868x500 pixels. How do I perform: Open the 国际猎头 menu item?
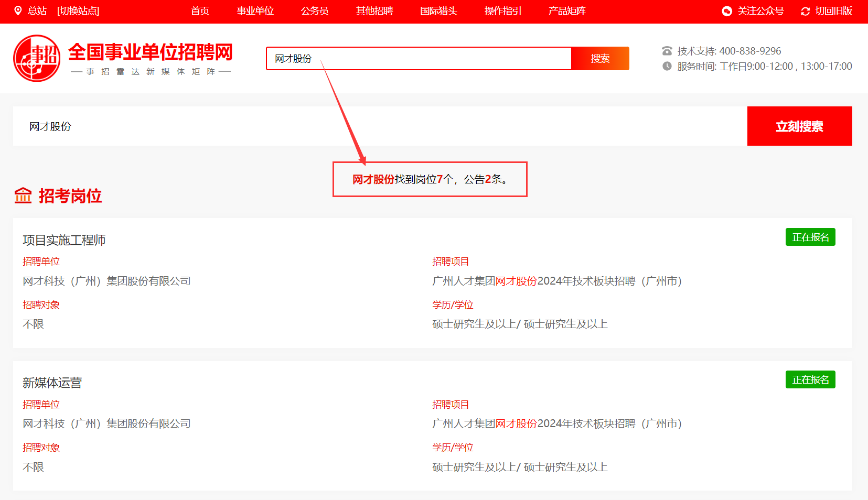[438, 11]
